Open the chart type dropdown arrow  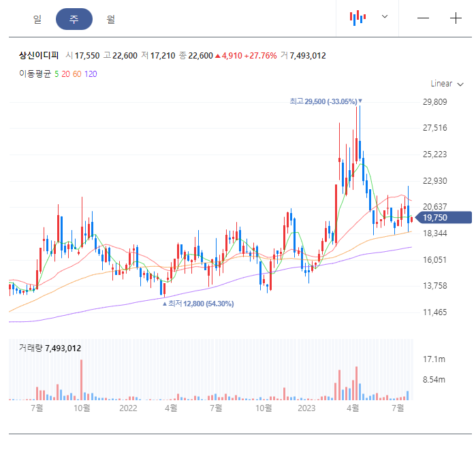click(385, 16)
